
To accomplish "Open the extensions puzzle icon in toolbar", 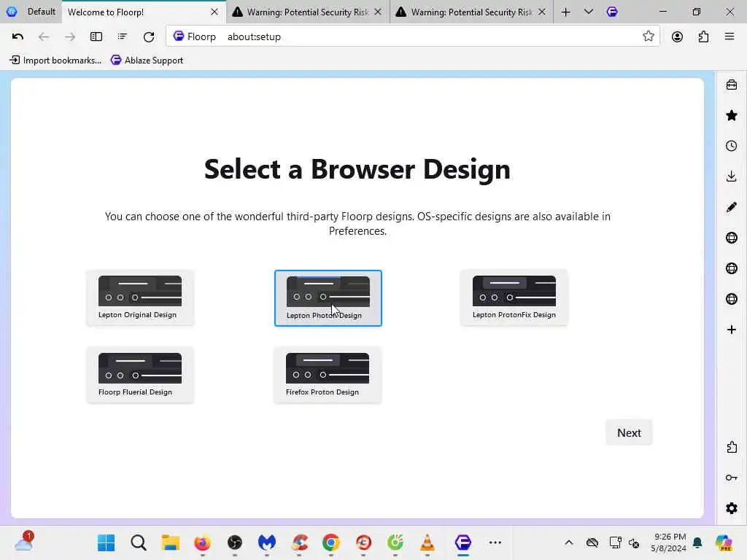I will click(703, 36).
